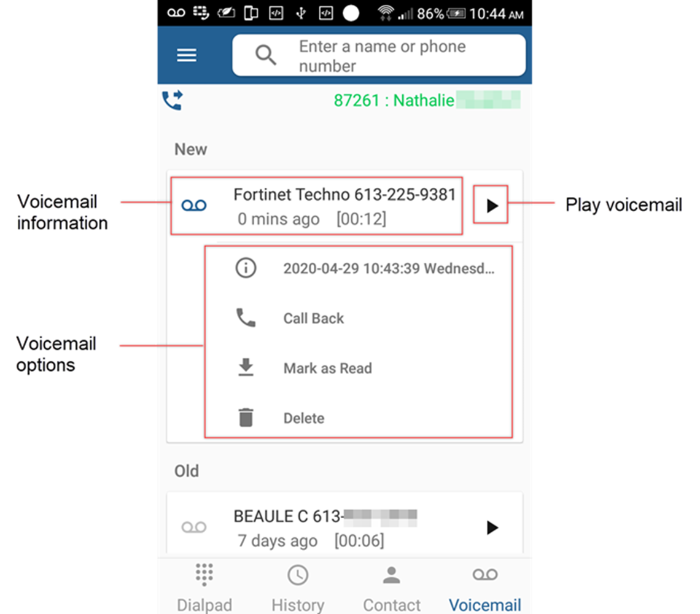The height and width of the screenshot is (614, 700).
Task: Play the BEAULE C voicemail
Action: point(492,527)
